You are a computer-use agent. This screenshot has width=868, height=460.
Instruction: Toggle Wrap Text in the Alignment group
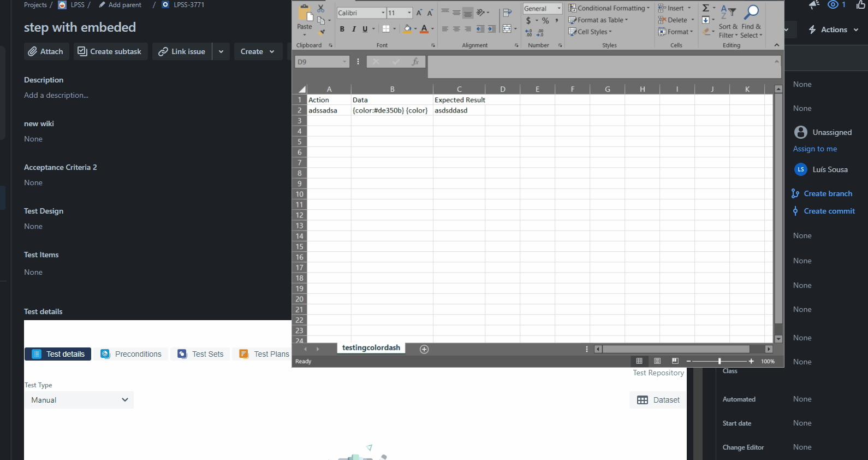(x=507, y=13)
